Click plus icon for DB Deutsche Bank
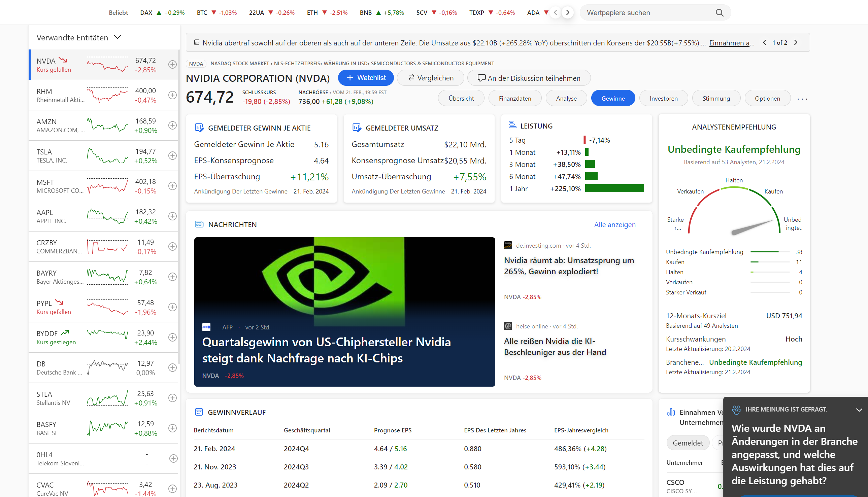 (172, 368)
